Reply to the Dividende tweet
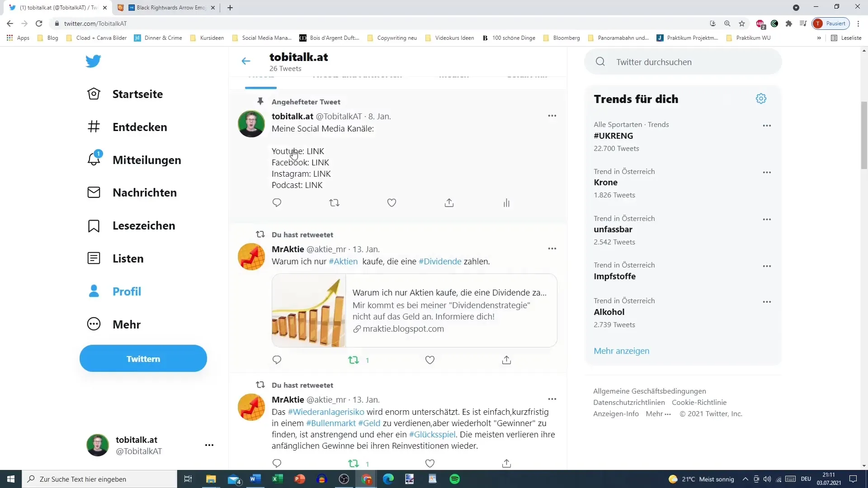 click(277, 360)
